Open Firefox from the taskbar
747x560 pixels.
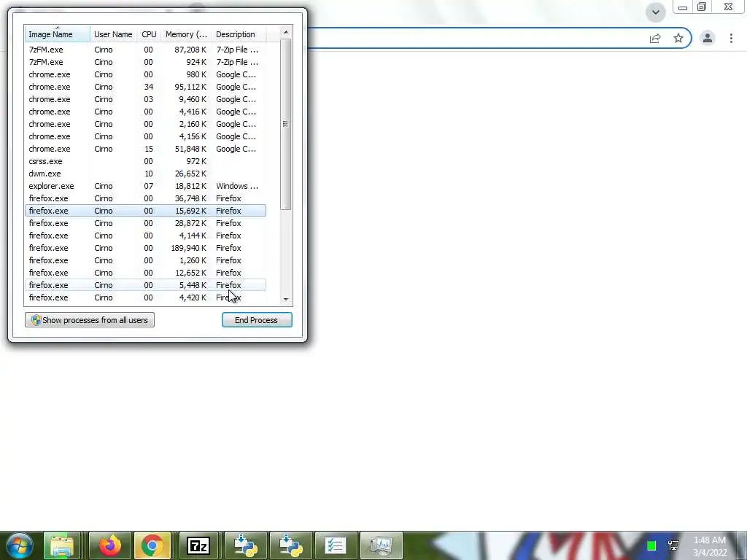click(x=109, y=545)
